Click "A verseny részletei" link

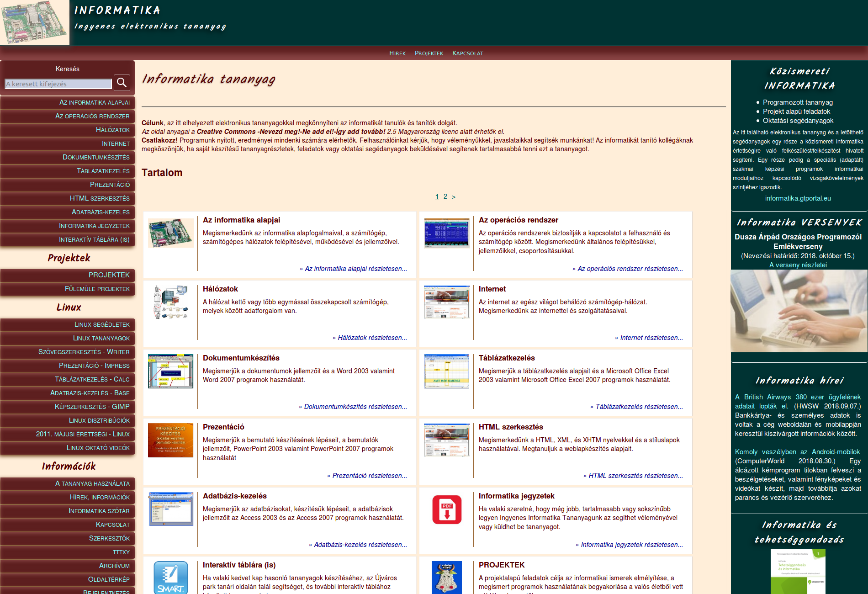(x=798, y=264)
